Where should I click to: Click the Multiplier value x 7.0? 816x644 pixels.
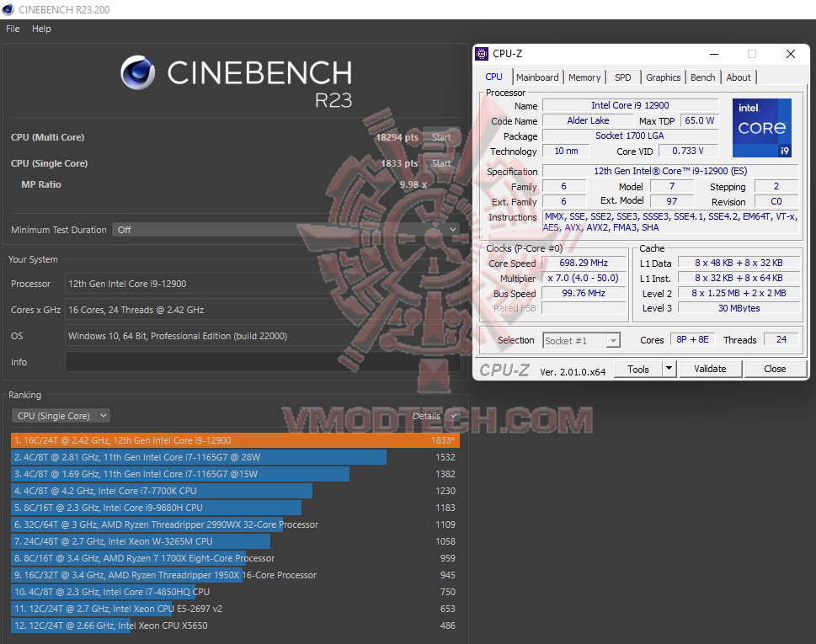pyautogui.click(x=584, y=278)
